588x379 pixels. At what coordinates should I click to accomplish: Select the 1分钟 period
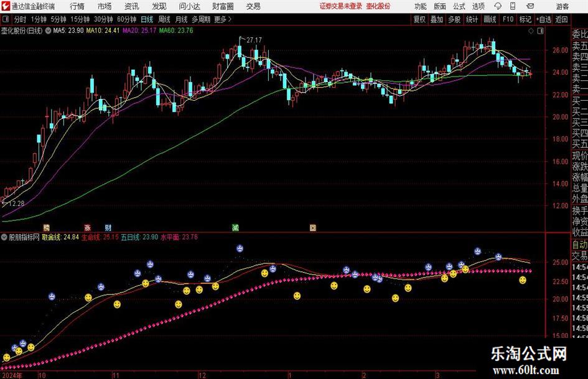(x=38, y=19)
